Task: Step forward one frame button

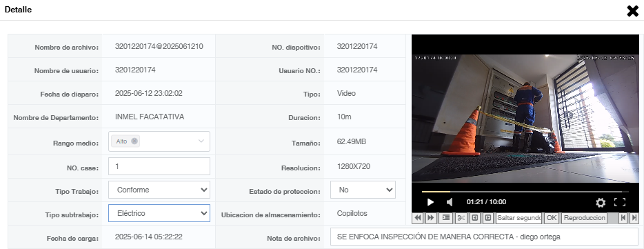Action: pyautogui.click(x=488, y=218)
